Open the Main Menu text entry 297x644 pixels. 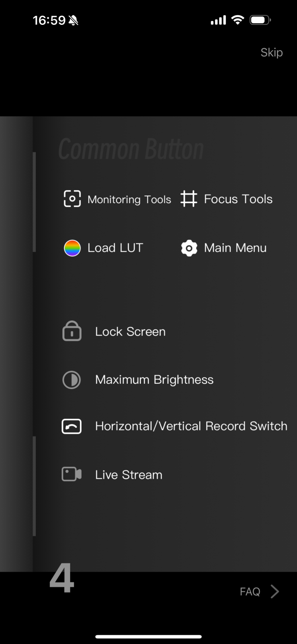(x=235, y=248)
